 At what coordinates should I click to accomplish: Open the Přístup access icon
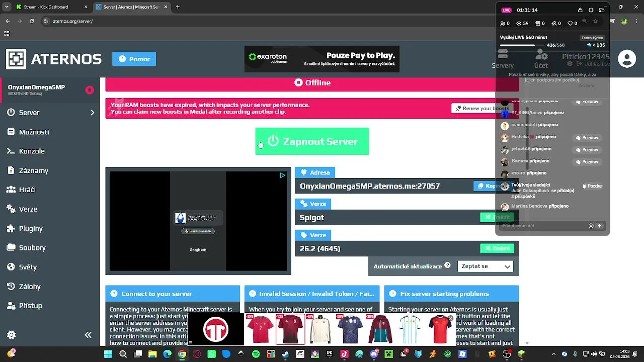tap(10, 306)
